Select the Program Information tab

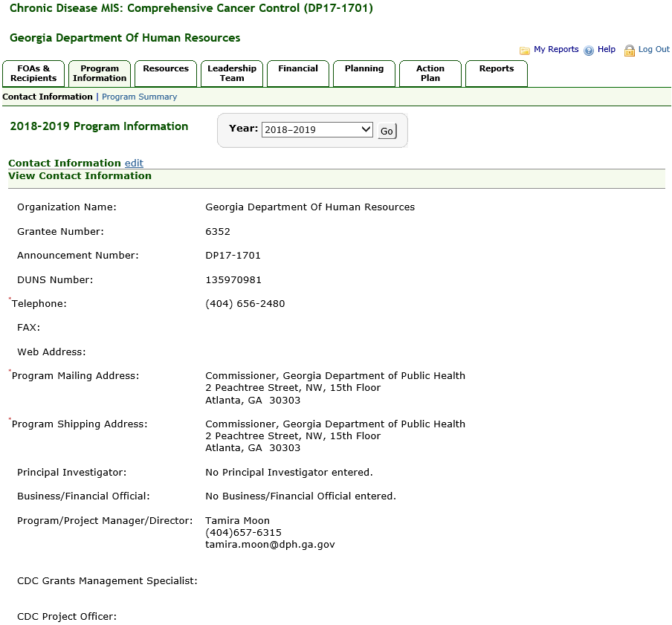(100, 74)
